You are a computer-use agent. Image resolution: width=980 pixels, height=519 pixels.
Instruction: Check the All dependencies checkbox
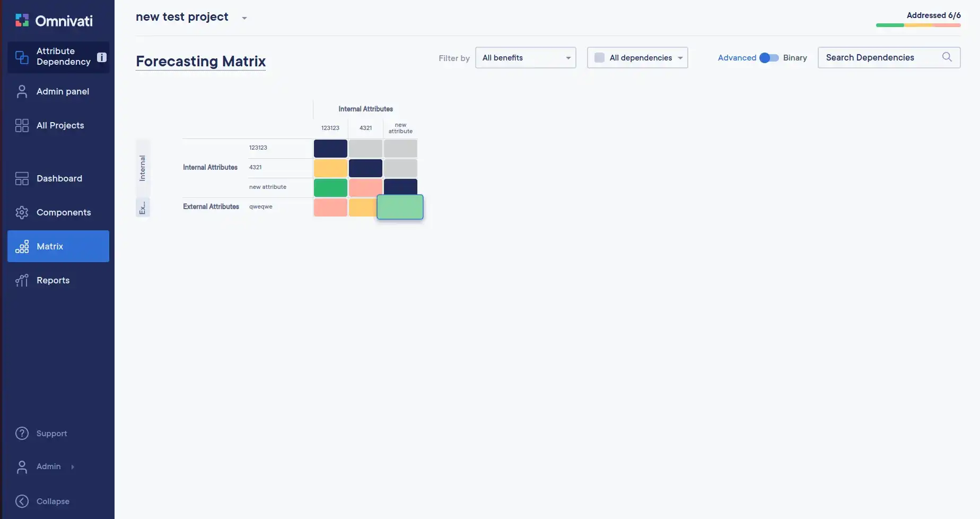[599, 58]
